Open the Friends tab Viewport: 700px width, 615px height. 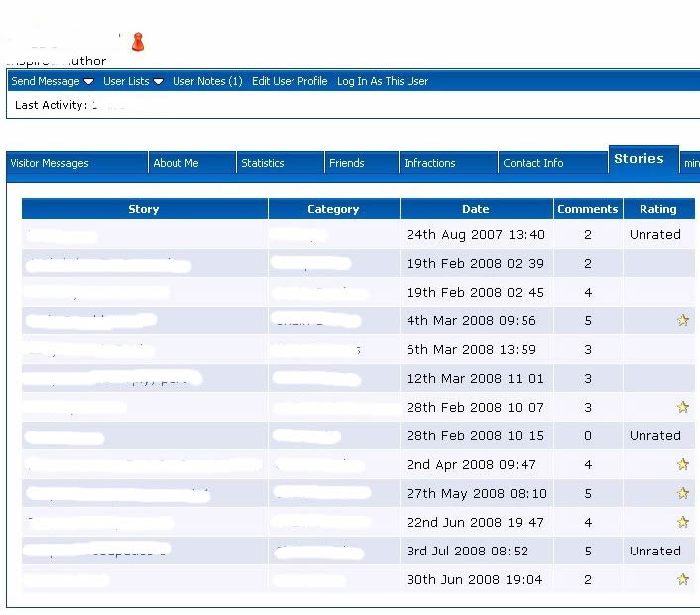tap(347, 163)
